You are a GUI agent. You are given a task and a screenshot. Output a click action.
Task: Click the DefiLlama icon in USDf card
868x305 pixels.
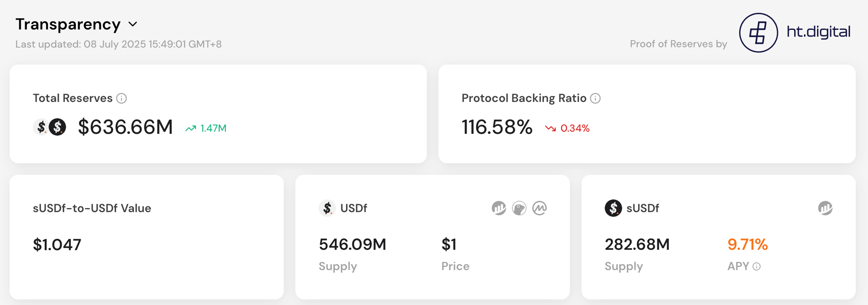(499, 208)
